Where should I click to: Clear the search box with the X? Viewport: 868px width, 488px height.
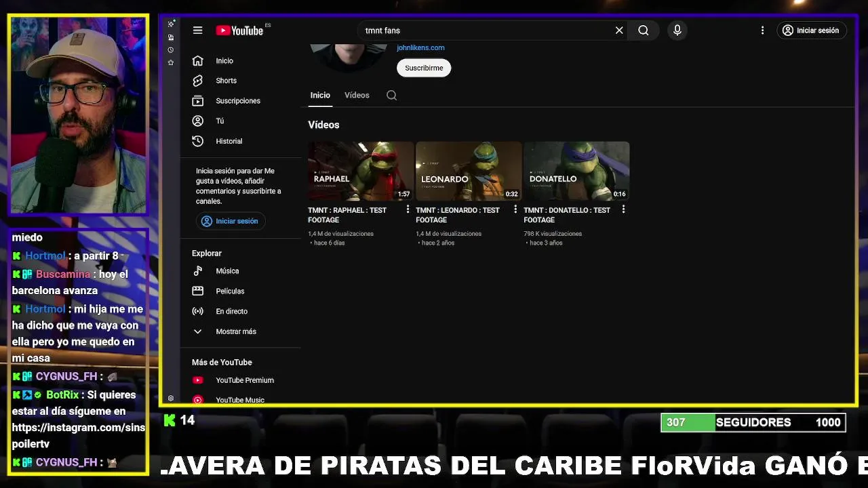619,30
